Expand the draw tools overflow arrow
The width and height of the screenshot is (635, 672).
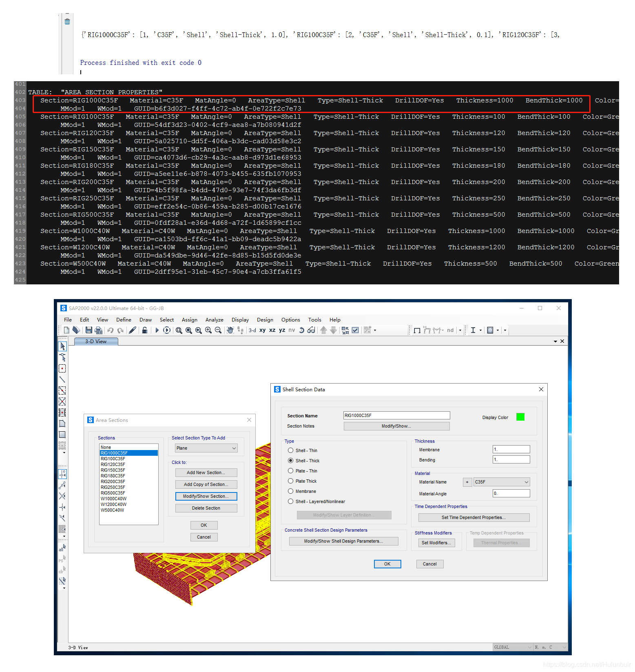point(64,453)
